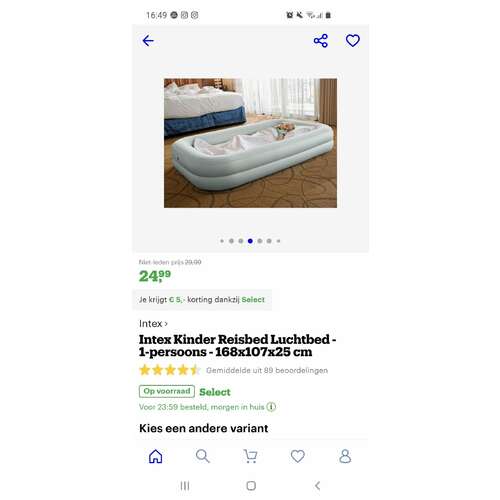Select the fourth image carousel dot
Screen dimensions: 500x500
point(250,241)
